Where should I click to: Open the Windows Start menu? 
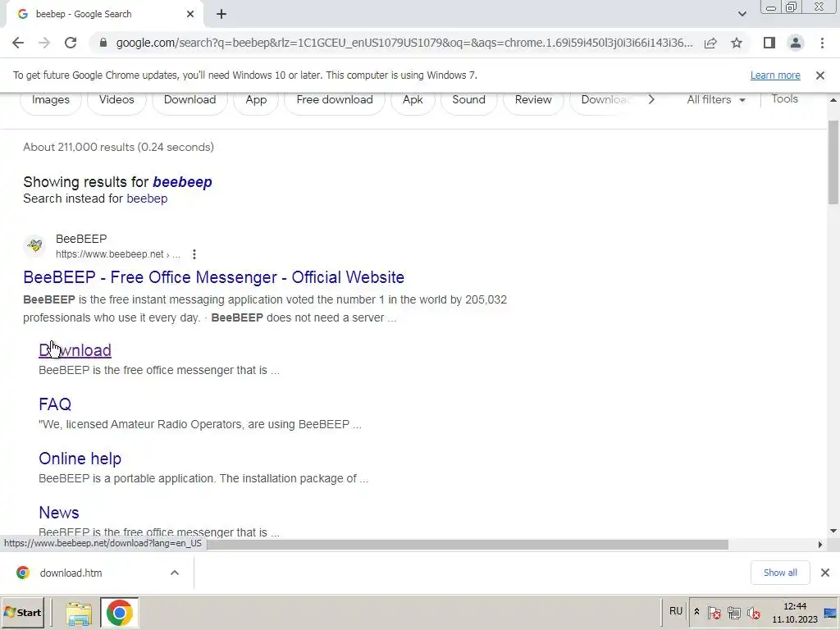point(22,613)
